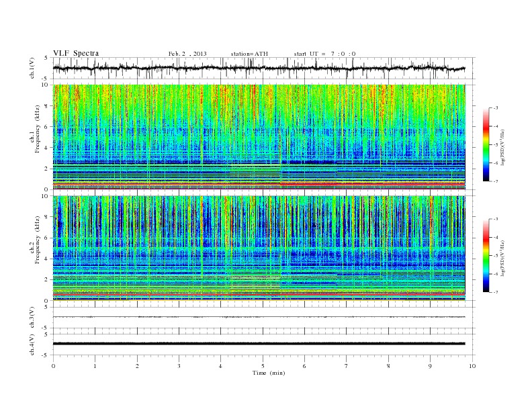Image resolution: width=532 pixels, height=411 pixels.
Task: Click the 'VLF Spectra' title text
Action: 76,53
